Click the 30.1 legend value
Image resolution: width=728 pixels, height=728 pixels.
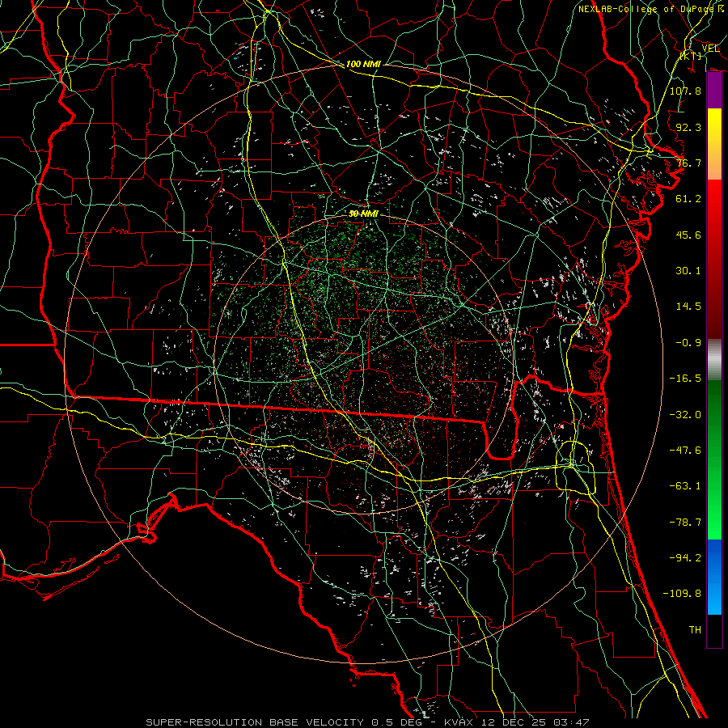[688, 271]
